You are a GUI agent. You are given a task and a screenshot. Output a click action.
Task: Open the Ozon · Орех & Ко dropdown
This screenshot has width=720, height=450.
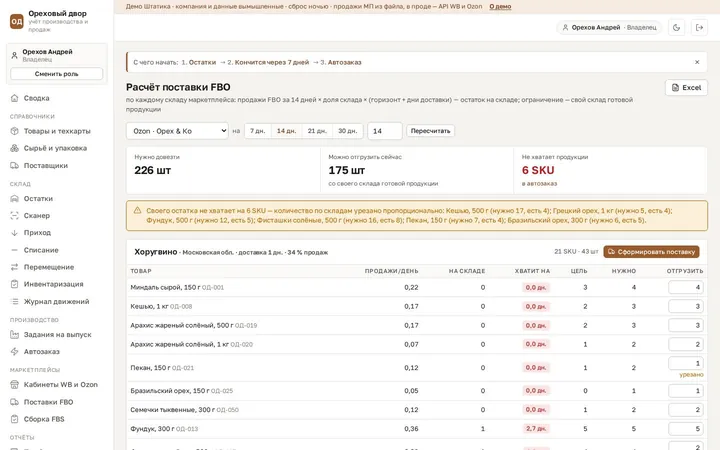pos(177,131)
